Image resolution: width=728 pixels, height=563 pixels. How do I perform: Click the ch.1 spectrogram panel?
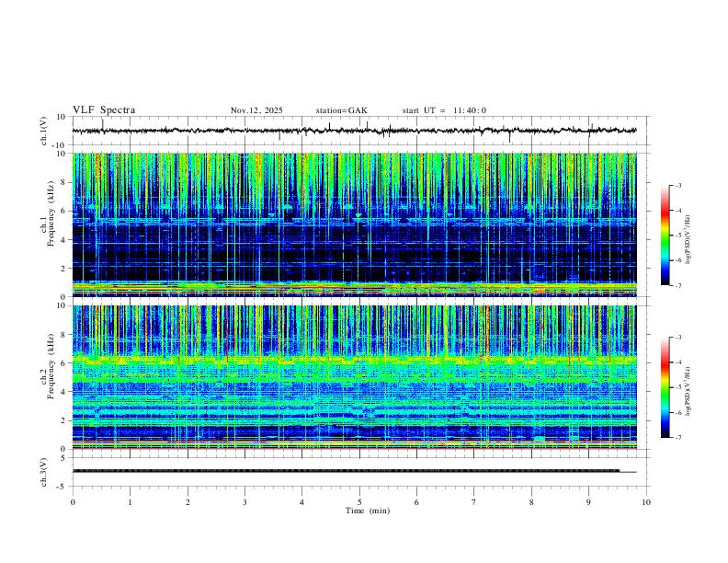pos(354,224)
